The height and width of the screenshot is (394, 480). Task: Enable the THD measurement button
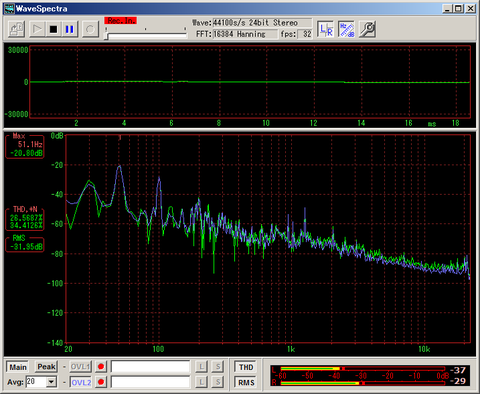(x=246, y=367)
